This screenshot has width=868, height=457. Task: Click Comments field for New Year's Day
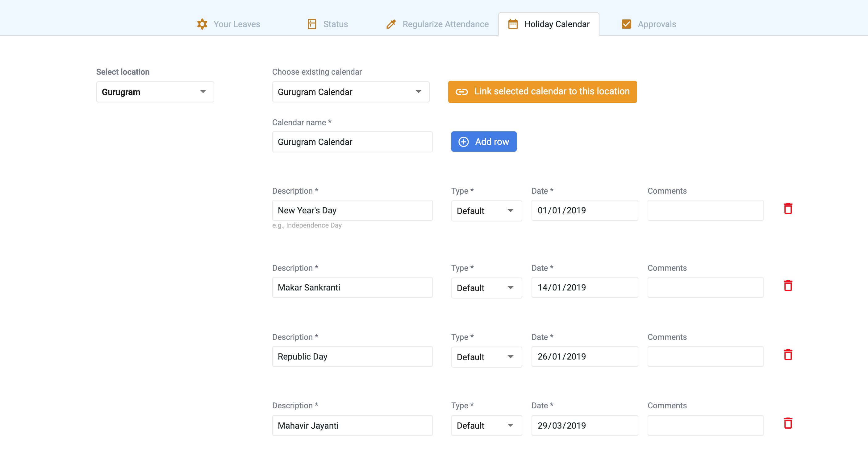pyautogui.click(x=705, y=210)
